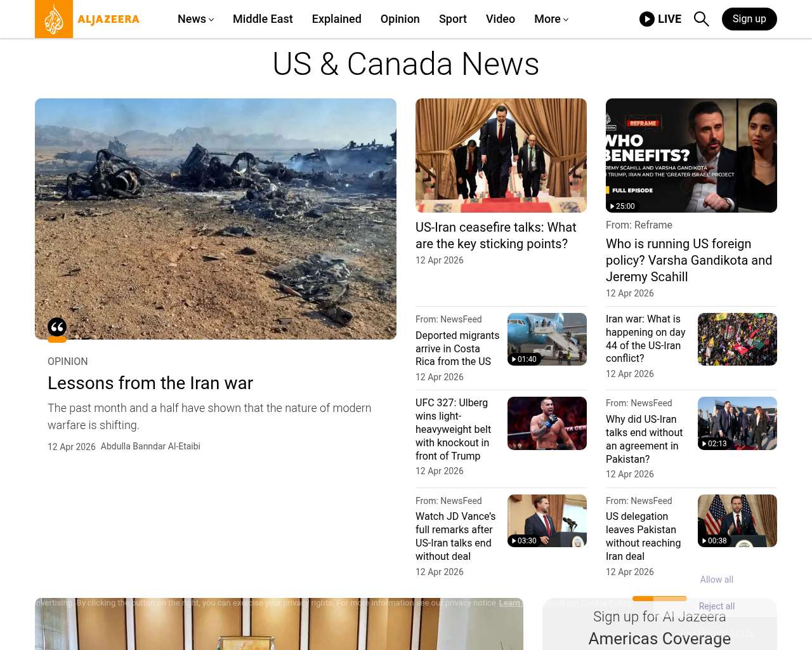This screenshot has width=812, height=650.
Task: Go to the Opinion section
Action: tap(400, 19)
